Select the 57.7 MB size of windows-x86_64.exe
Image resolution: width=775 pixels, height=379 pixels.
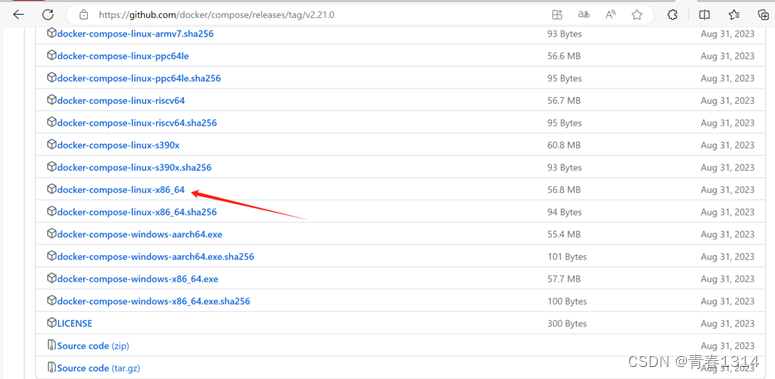tap(564, 279)
